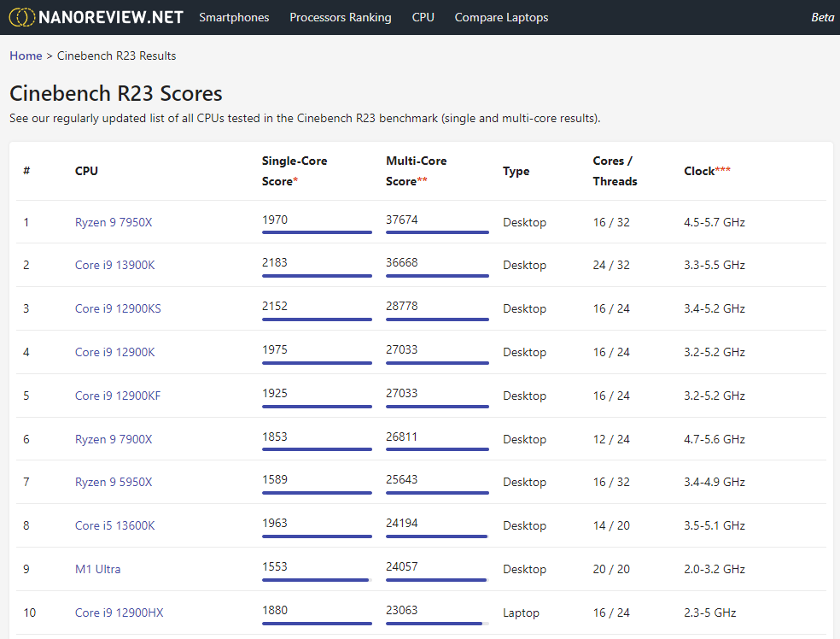Open the Core i9 13900K page
Screen dimensions: 840x639
click(x=114, y=266)
